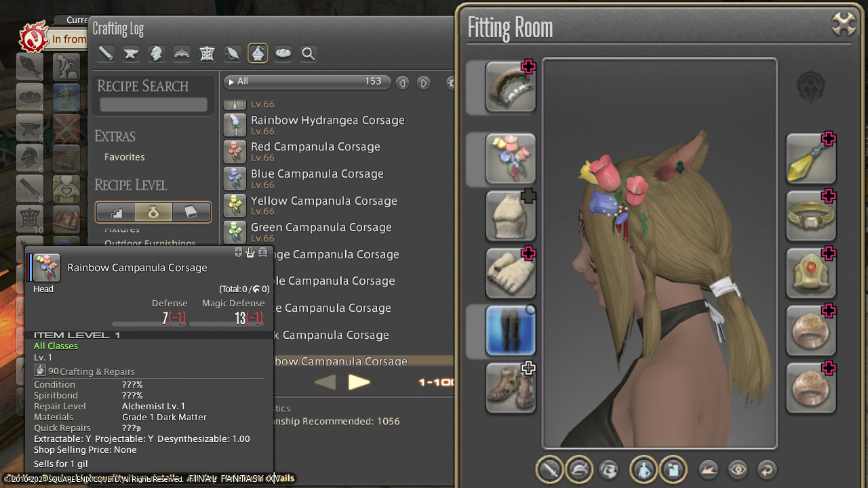Toggle headgear display in Fitting Room

(578, 469)
